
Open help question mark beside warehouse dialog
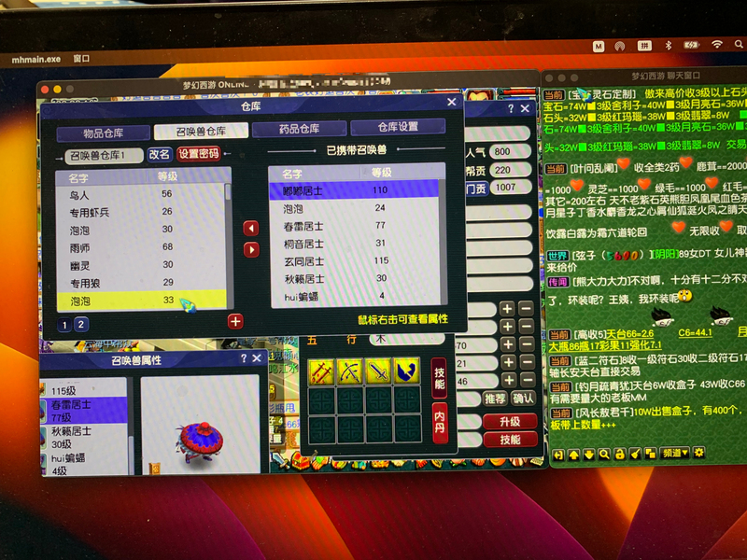(511, 108)
